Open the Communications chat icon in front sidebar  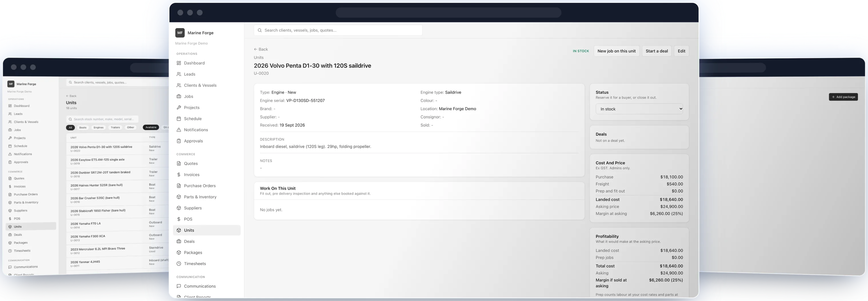[x=179, y=286]
